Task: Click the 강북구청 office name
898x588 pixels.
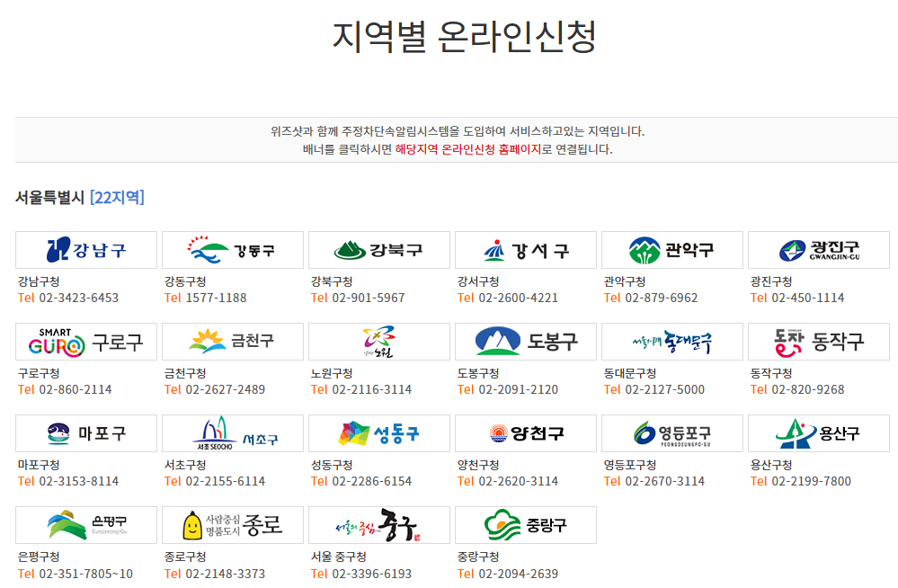Action: (x=332, y=281)
